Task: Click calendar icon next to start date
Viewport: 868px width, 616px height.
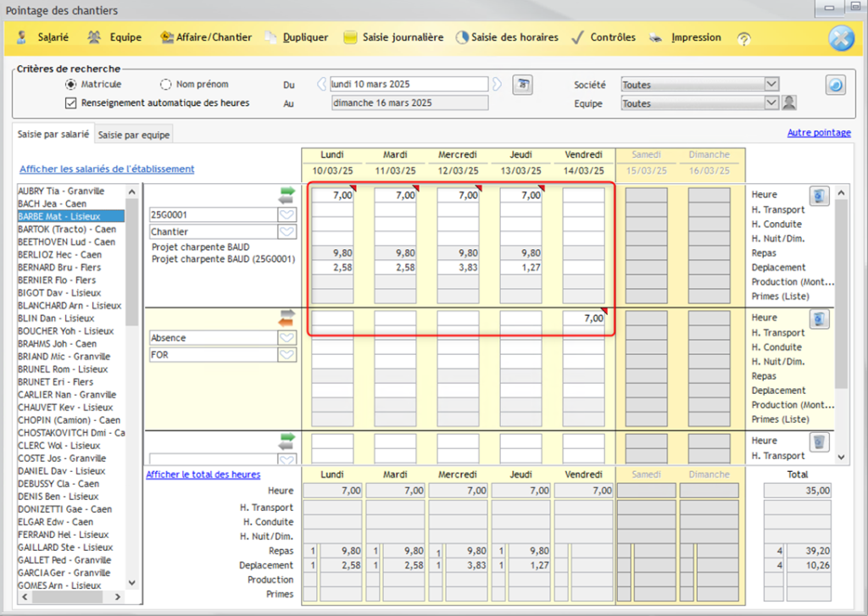Action: (x=522, y=85)
